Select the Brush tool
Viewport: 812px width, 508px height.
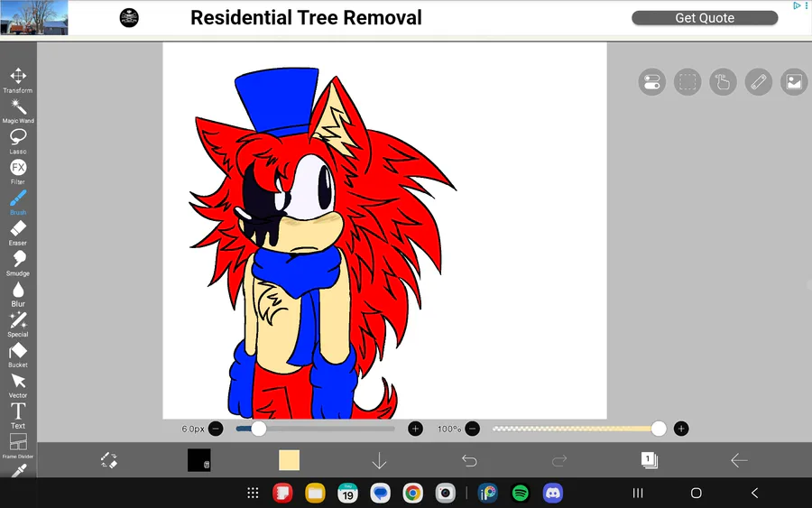[18, 202]
